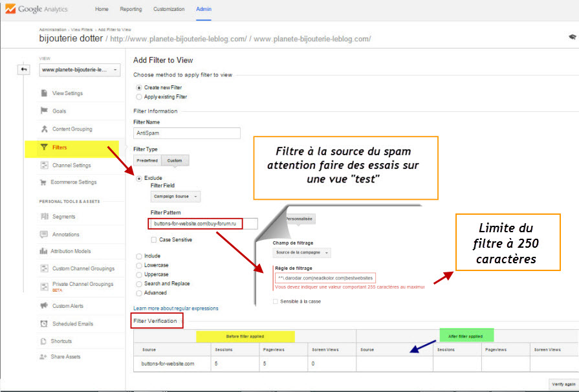Open the view selector dropdown www.planete-bijouterie

tap(80, 70)
